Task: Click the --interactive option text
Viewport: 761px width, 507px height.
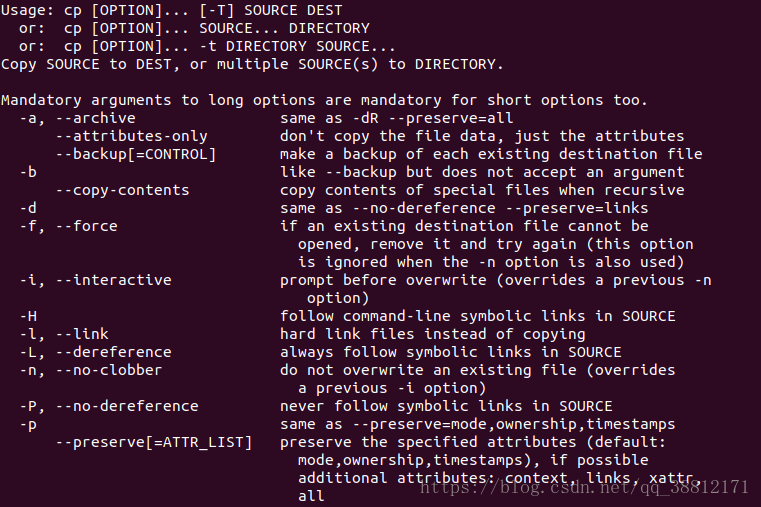Action: tap(114, 280)
